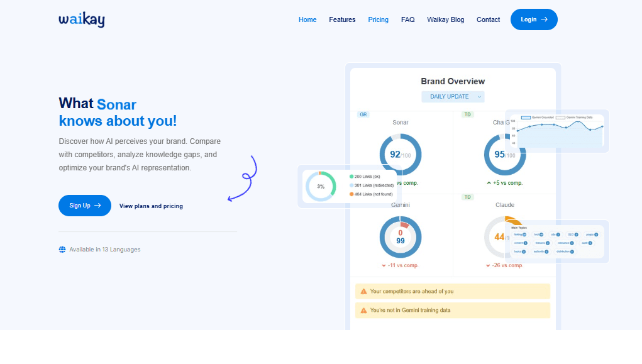Screen dimensions: 642x364
Task: Go to the Features page
Action: [x=342, y=19]
